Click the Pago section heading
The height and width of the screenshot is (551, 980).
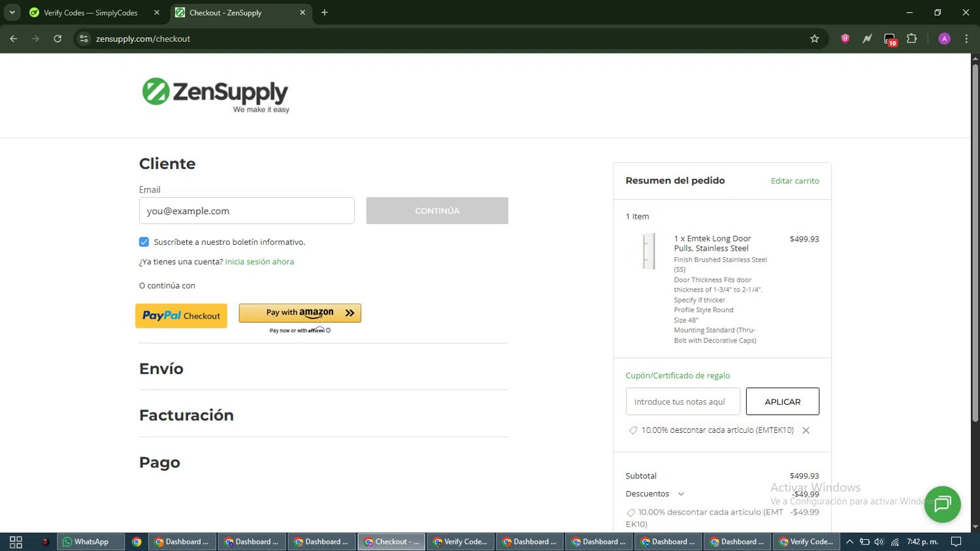159,462
